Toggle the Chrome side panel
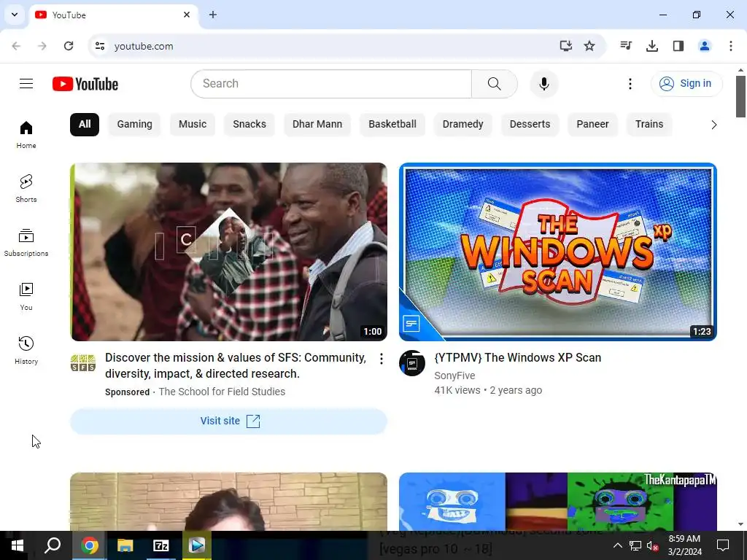 [678, 46]
